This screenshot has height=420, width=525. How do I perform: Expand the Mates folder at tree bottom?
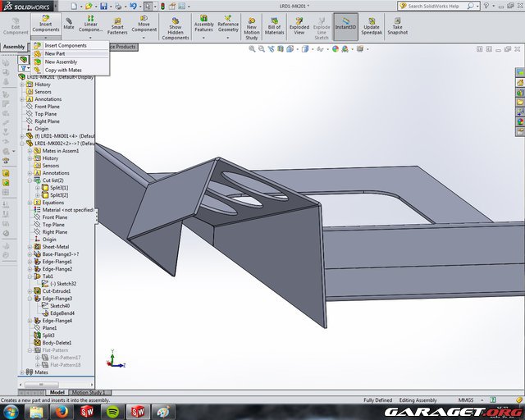click(x=21, y=372)
